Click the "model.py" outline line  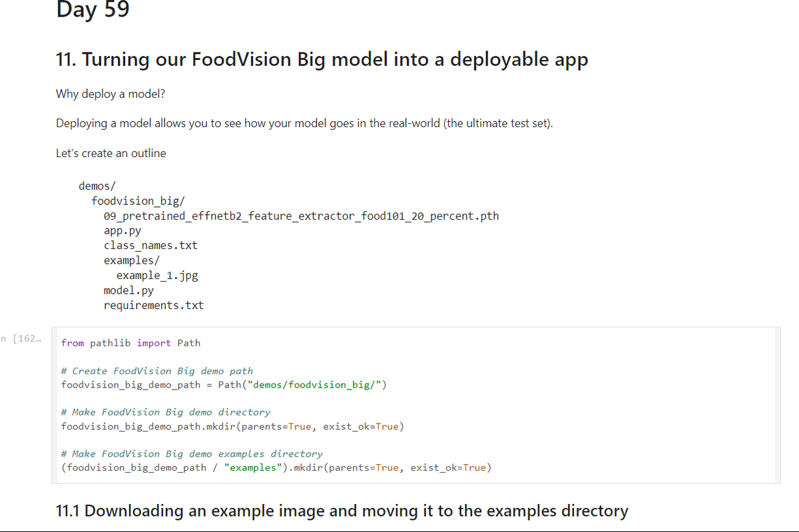coord(129,290)
